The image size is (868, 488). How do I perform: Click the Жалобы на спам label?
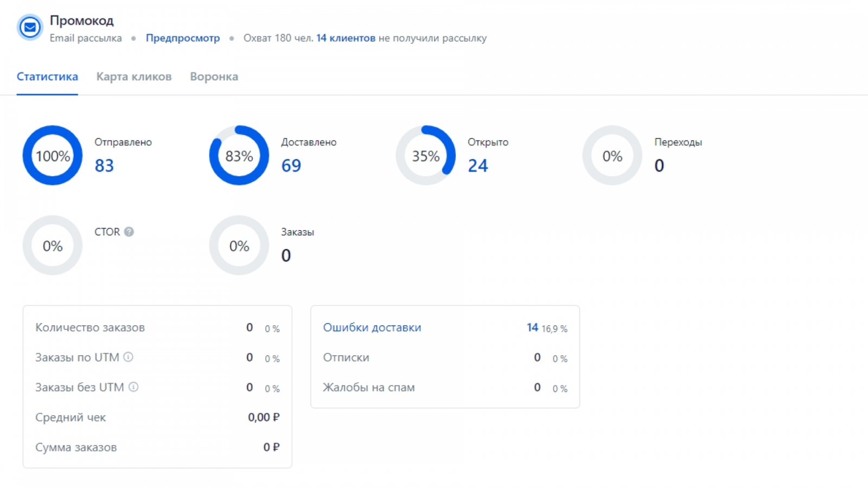pos(369,387)
